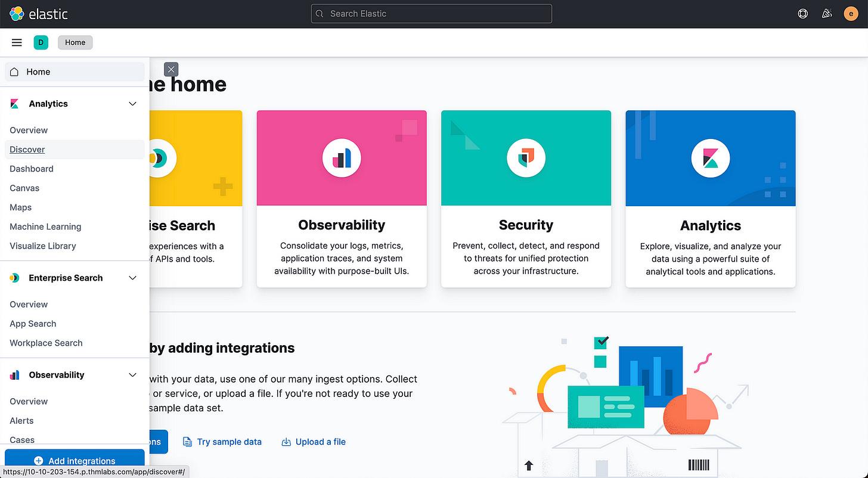Open Canvas in the sidebar
Screen dimensions: 868x478
(24, 188)
